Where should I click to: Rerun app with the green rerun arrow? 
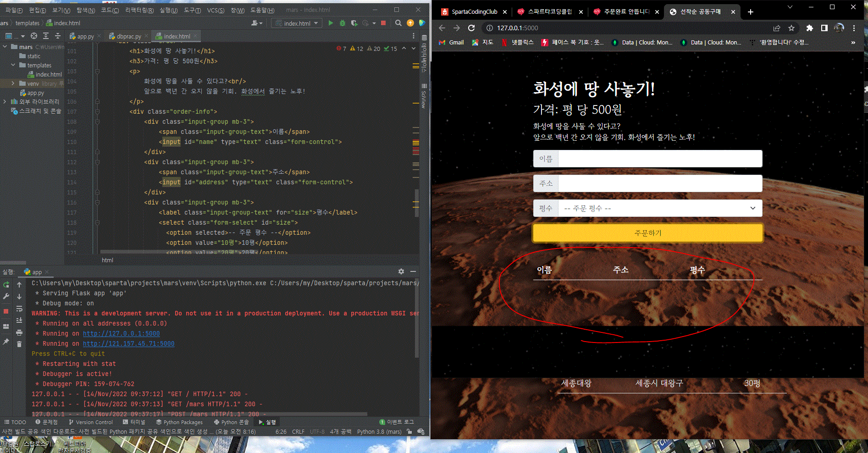click(x=6, y=285)
